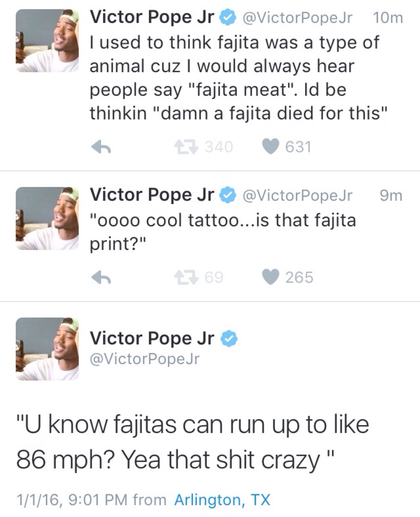Open @VictorPopeJr handle under bottom tweet name
The image size is (420, 517).
click(144, 359)
